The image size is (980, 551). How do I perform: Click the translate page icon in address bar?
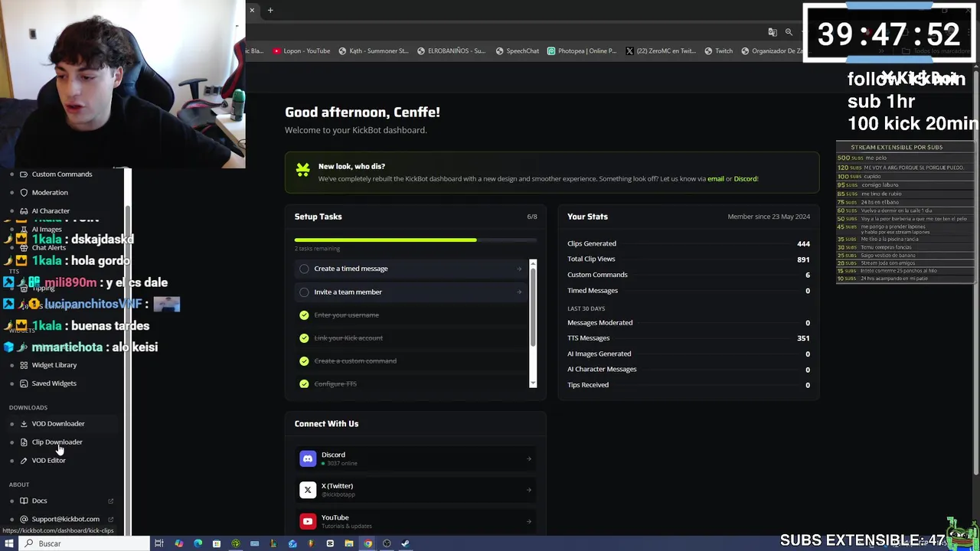(773, 32)
